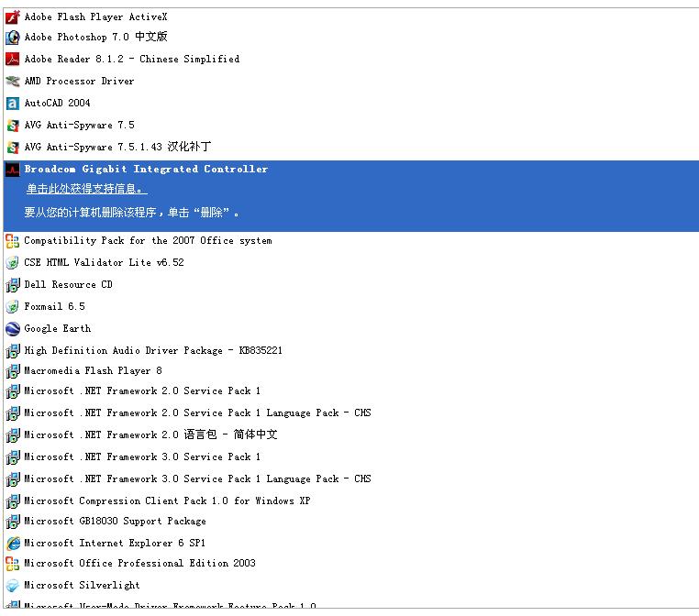Select Compatibility Pack for the 2007 Office system
The width and height of the screenshot is (699, 616).
click(x=148, y=240)
